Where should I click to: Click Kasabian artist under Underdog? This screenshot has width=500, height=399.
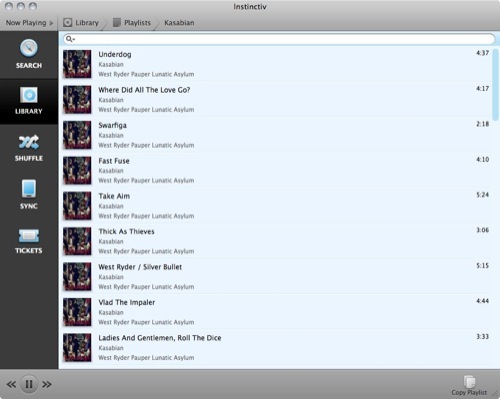(111, 64)
